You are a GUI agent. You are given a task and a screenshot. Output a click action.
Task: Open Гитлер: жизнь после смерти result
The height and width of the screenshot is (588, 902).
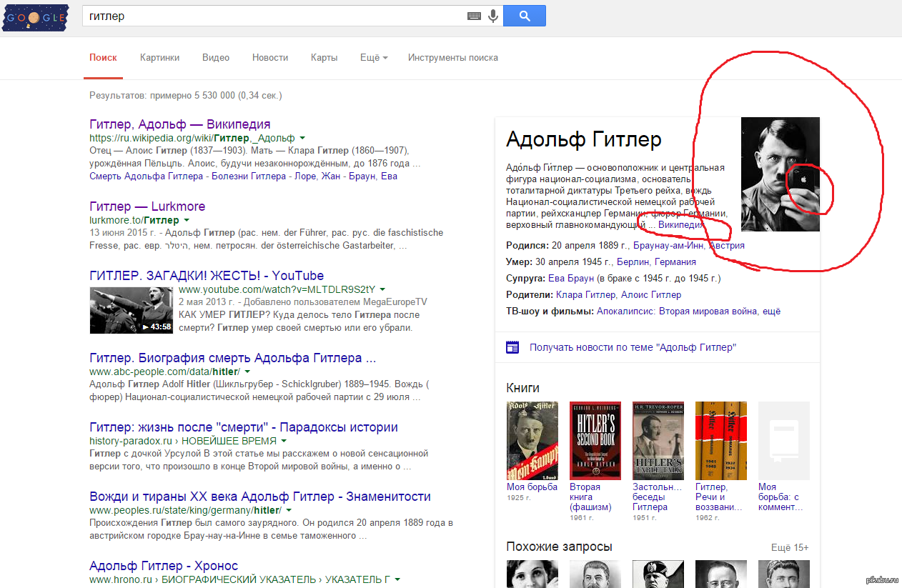pyautogui.click(x=244, y=427)
